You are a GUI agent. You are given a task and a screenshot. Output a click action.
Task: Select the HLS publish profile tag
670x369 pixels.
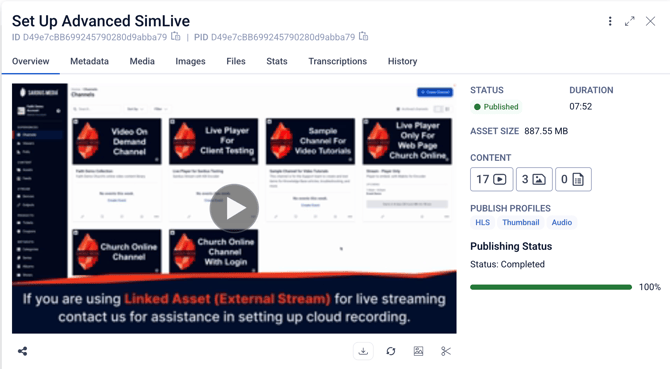click(482, 223)
